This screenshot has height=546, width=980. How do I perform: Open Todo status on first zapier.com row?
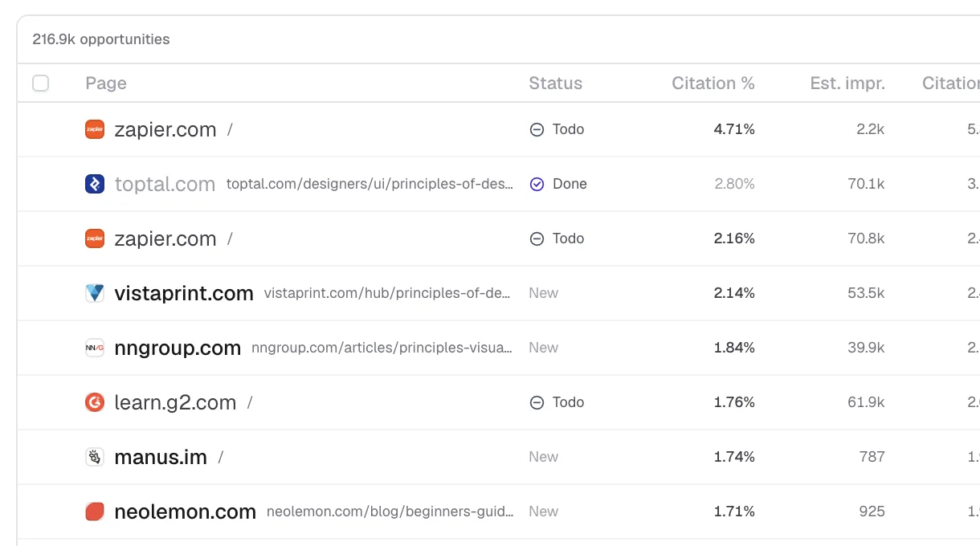[557, 129]
